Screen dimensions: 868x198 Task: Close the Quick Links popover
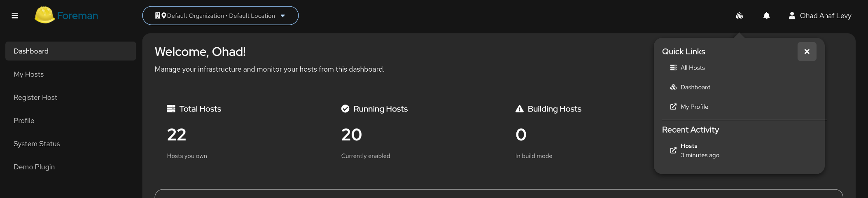click(x=807, y=51)
